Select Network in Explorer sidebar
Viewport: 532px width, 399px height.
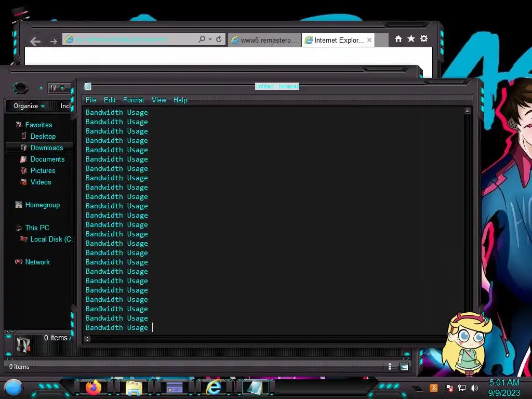[x=37, y=262]
